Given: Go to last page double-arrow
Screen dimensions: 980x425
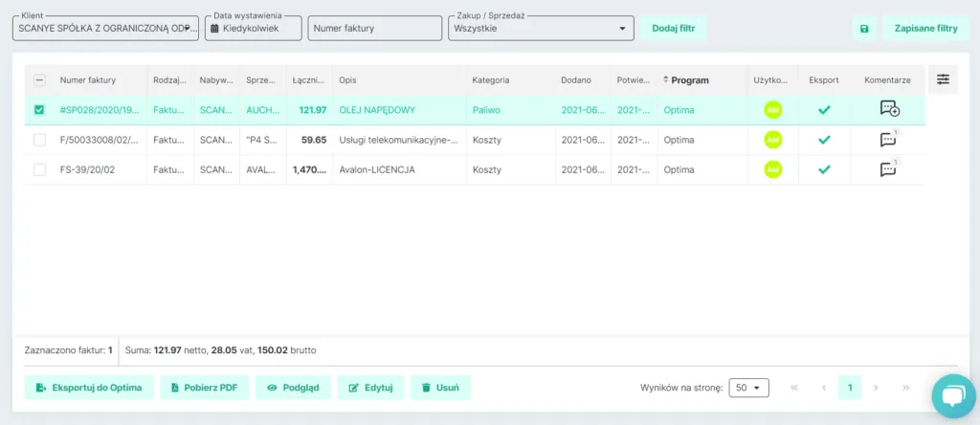Looking at the screenshot, I should click(x=906, y=388).
